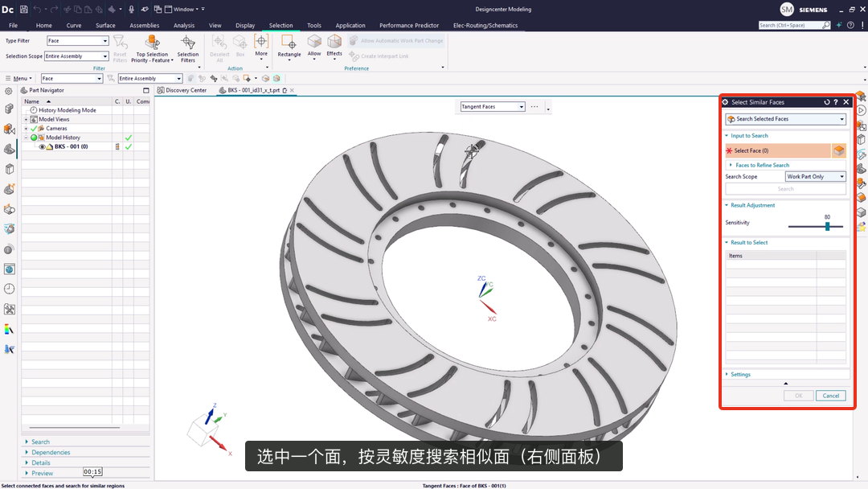Toggle the green check of Model History row
868x489 pixels.
click(129, 138)
